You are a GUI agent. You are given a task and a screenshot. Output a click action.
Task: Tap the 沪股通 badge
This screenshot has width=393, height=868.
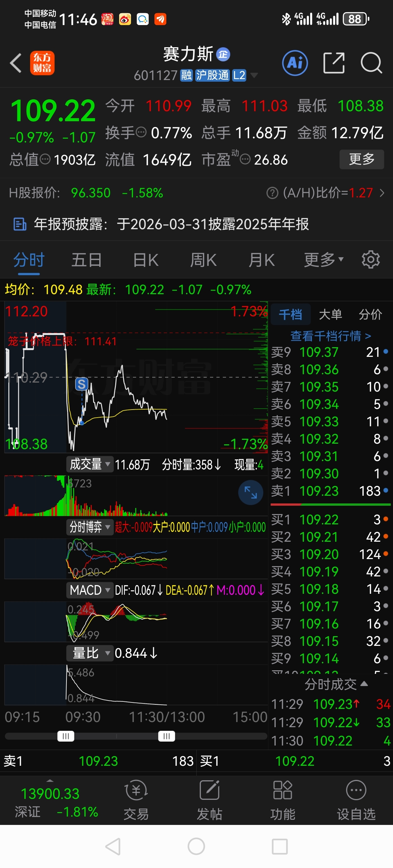click(x=212, y=76)
